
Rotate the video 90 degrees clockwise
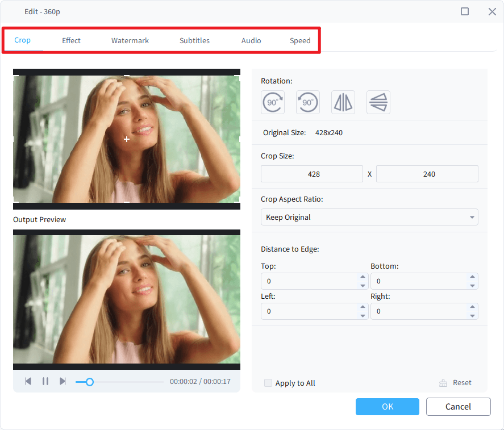[x=273, y=102]
